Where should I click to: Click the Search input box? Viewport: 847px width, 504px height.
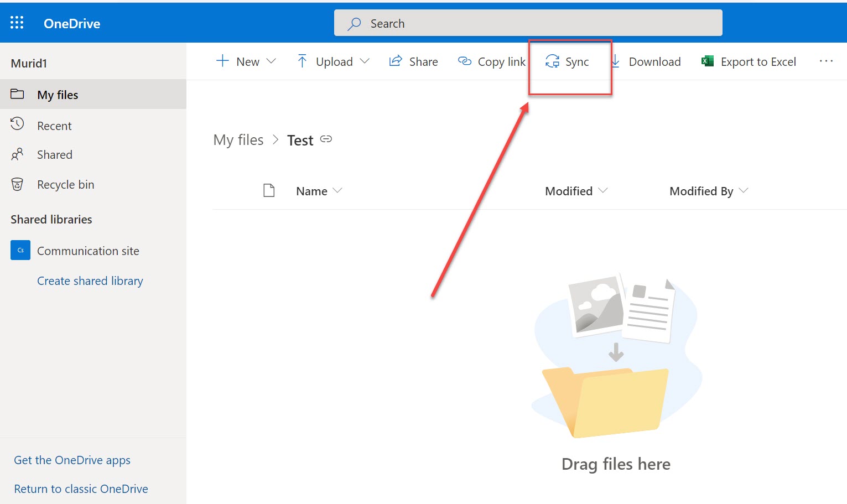[528, 23]
